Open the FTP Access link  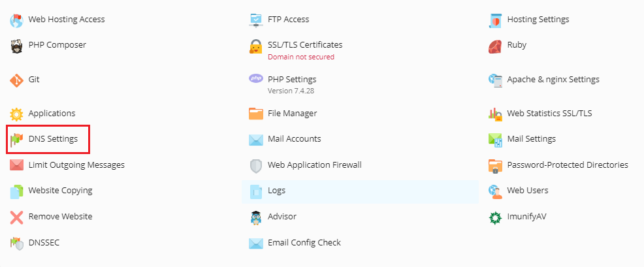point(288,20)
